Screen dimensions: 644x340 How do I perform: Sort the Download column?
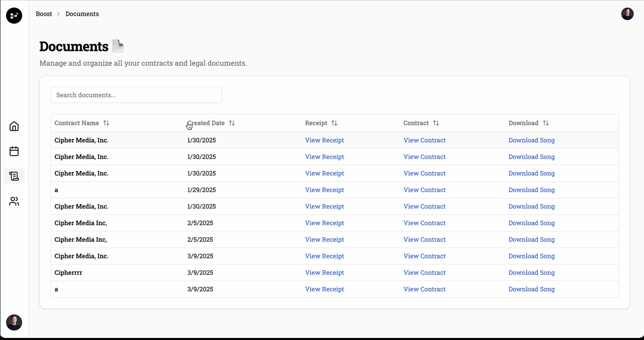[545, 123]
